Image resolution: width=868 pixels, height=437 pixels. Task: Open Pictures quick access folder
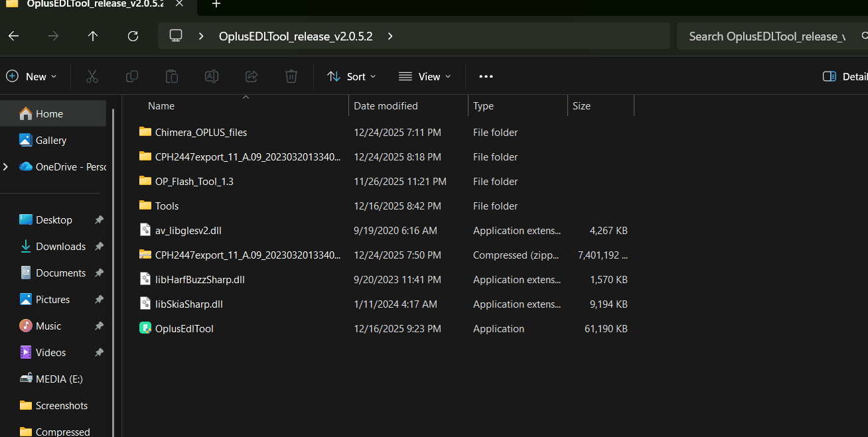click(53, 299)
